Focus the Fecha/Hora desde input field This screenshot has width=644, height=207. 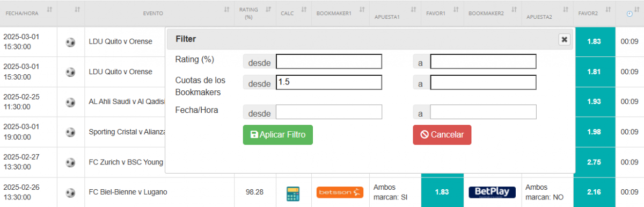coord(329,112)
